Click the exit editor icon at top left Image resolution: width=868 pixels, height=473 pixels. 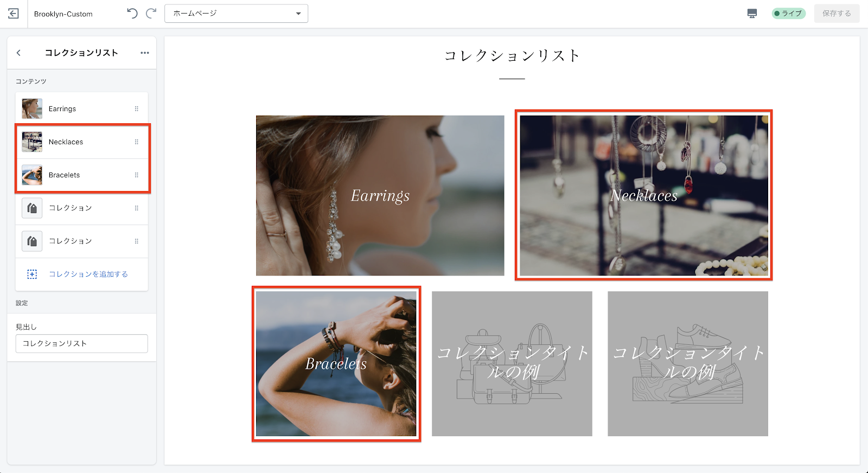[x=14, y=14]
